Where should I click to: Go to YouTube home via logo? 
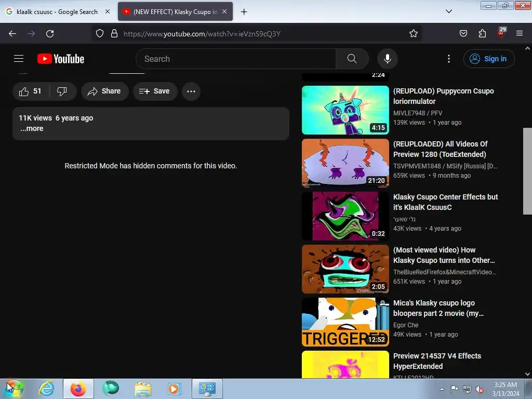[61, 59]
